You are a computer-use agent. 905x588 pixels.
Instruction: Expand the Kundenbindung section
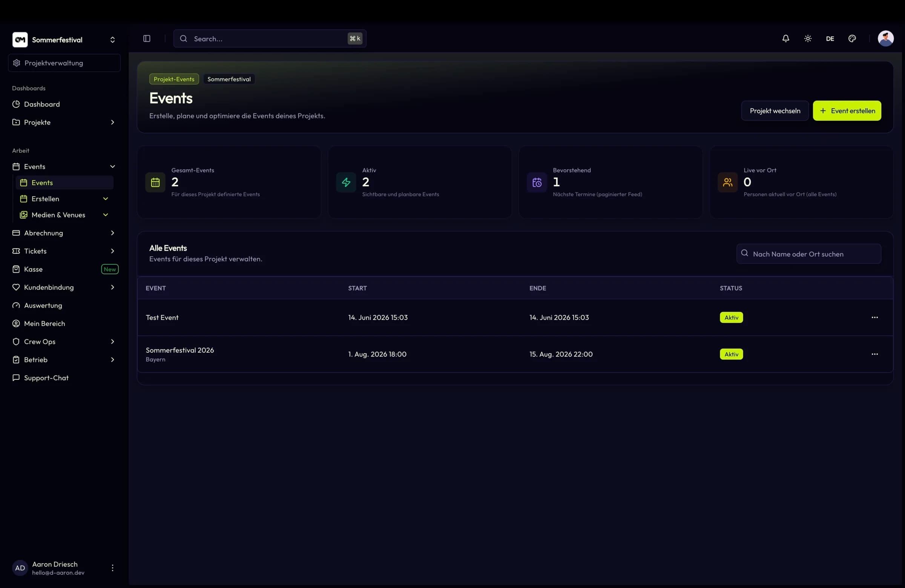pyautogui.click(x=64, y=287)
